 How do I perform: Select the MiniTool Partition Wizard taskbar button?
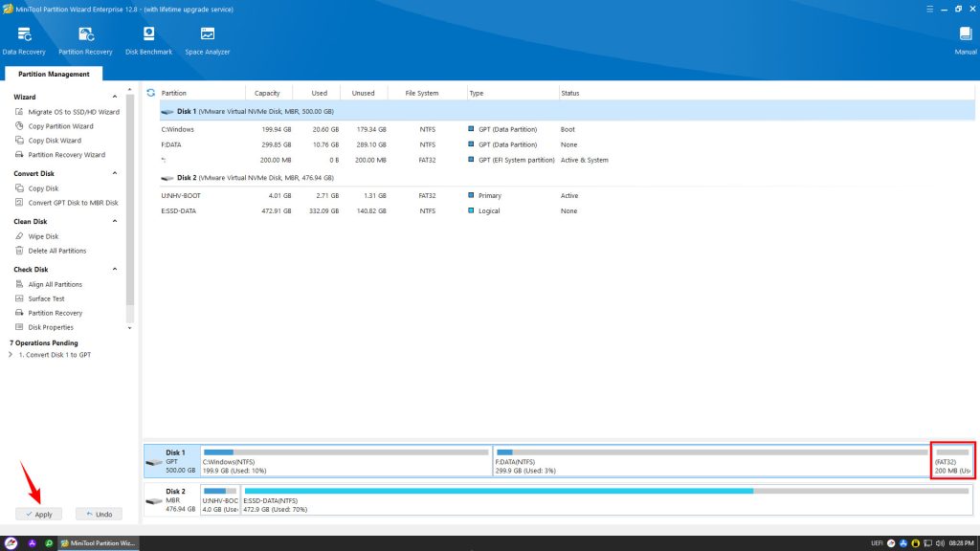pyautogui.click(x=99, y=543)
